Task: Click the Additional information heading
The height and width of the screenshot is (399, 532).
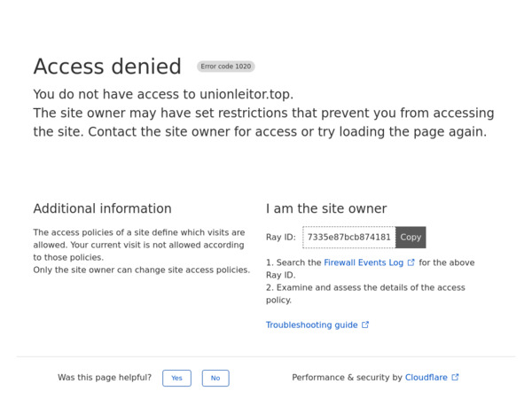Action: pyautogui.click(x=102, y=209)
